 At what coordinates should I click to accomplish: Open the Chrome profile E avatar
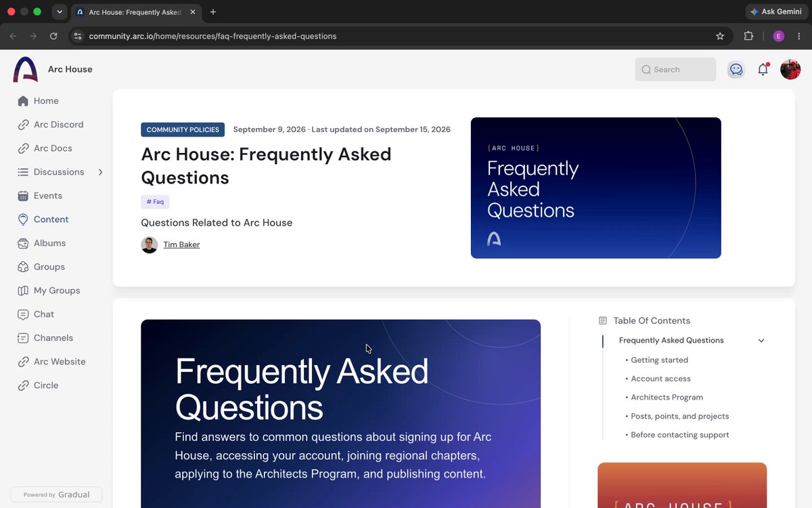[779, 36]
